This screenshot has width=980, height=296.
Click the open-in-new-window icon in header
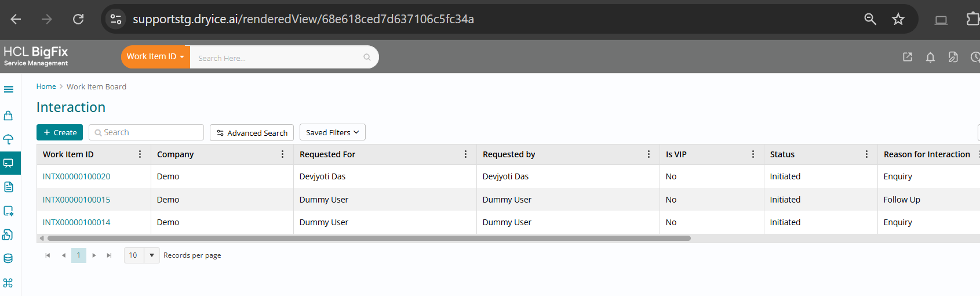[908, 57]
